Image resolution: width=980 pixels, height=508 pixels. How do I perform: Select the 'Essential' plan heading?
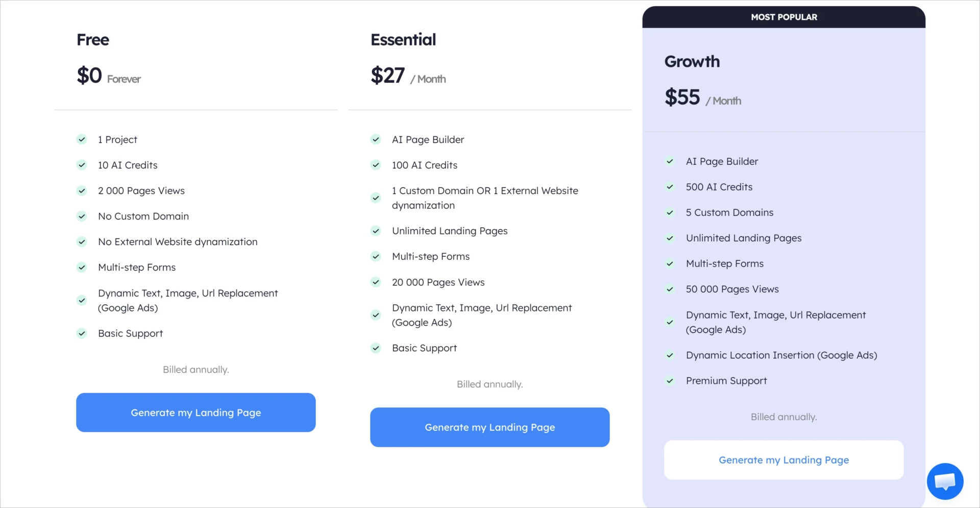(403, 39)
